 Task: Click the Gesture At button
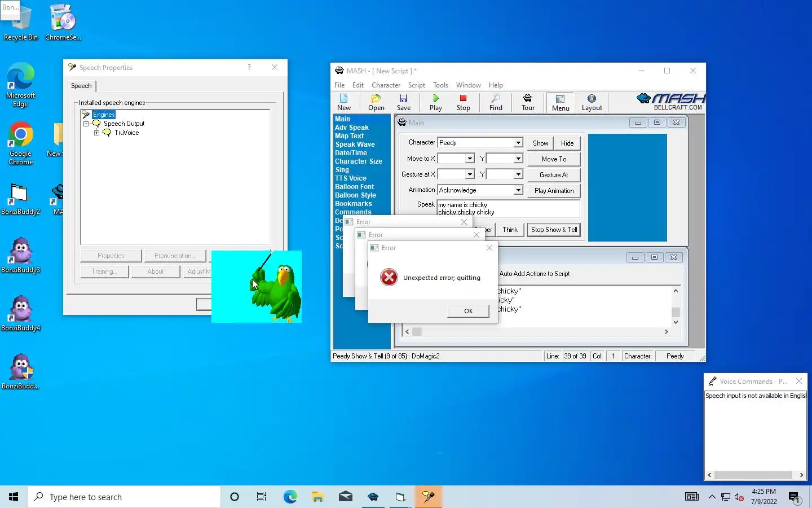coord(554,175)
